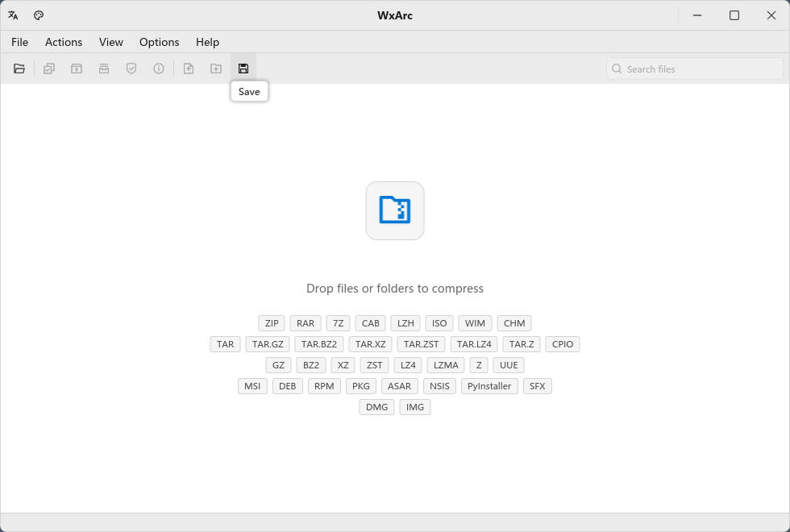Click the ISO format tag
The width and height of the screenshot is (790, 532).
tap(439, 323)
